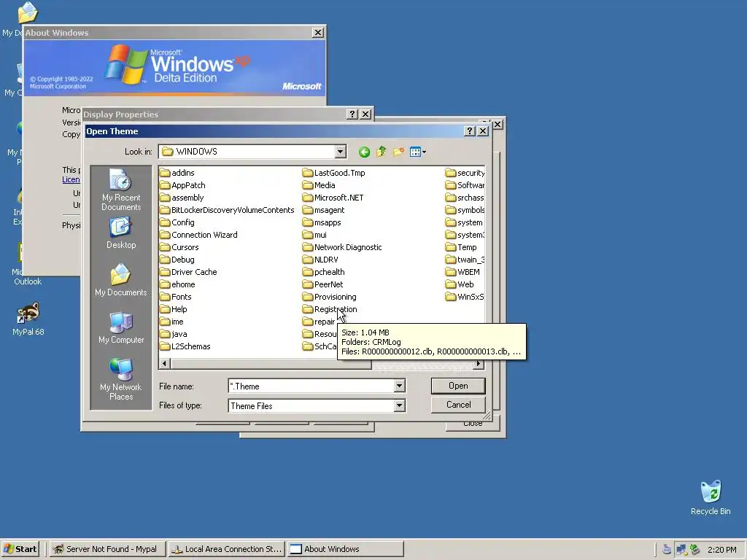Select the WBEM folder

(x=463, y=272)
